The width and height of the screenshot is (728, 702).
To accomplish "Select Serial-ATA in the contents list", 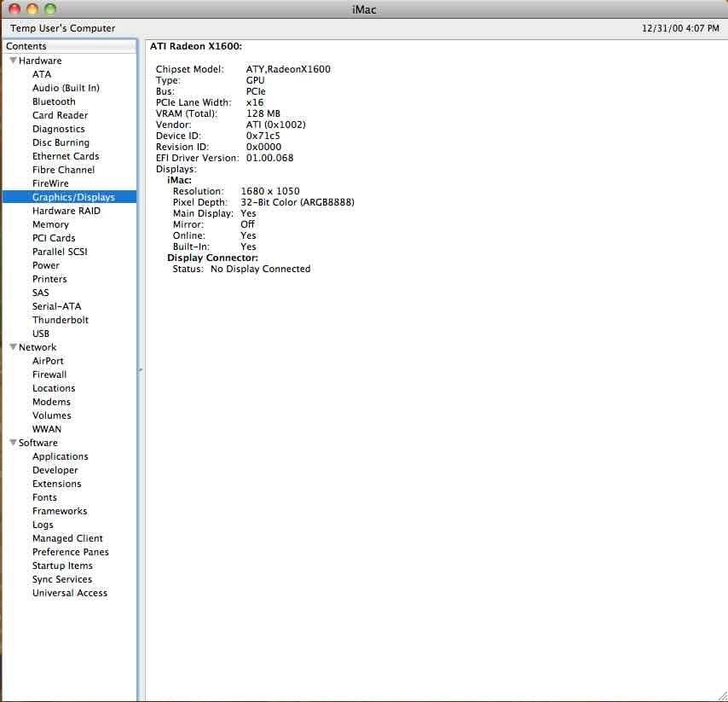I will [x=56, y=306].
